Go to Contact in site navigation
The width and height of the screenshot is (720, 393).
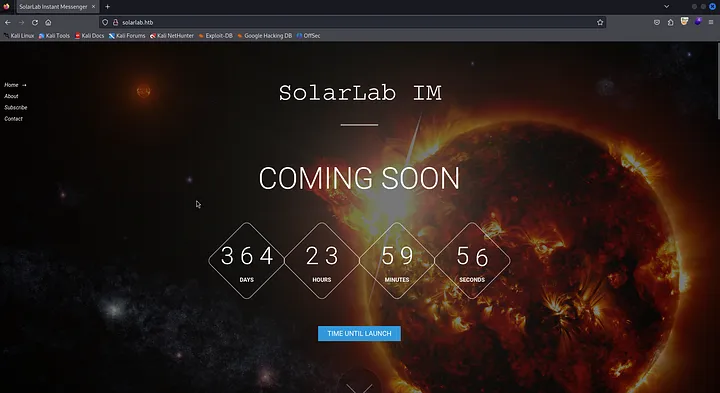[13, 118]
